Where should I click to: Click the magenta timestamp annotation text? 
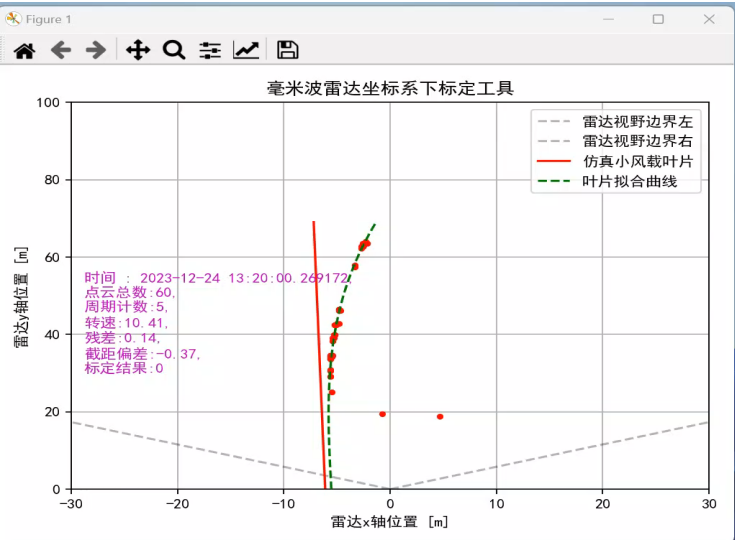tap(218, 278)
